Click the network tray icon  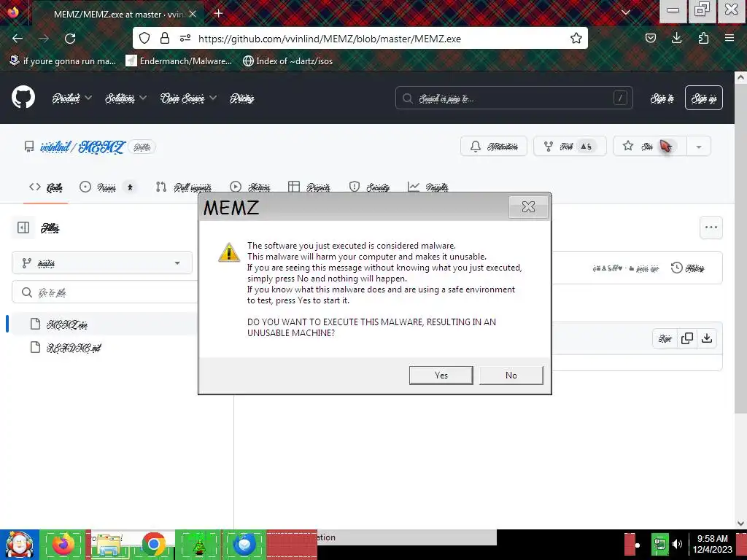pos(660,544)
